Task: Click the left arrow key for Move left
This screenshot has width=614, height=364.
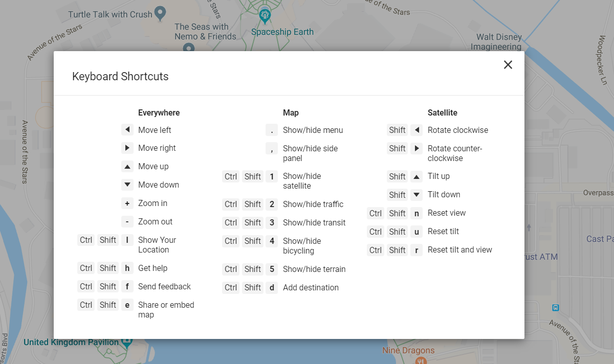Action: pyautogui.click(x=127, y=130)
